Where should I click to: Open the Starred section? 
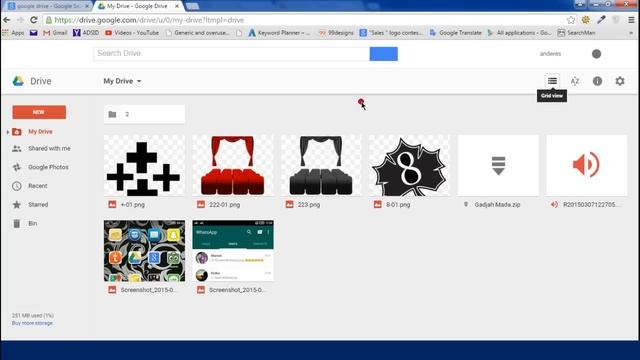click(x=38, y=205)
